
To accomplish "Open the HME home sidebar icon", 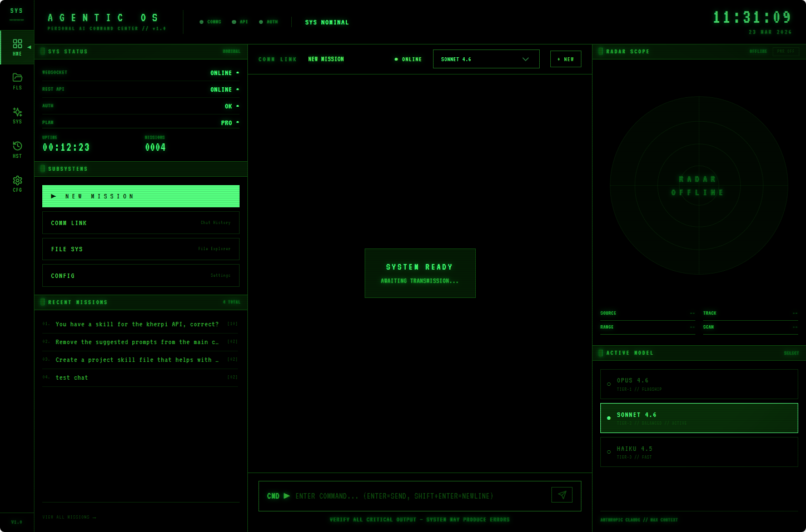I will pos(17,47).
